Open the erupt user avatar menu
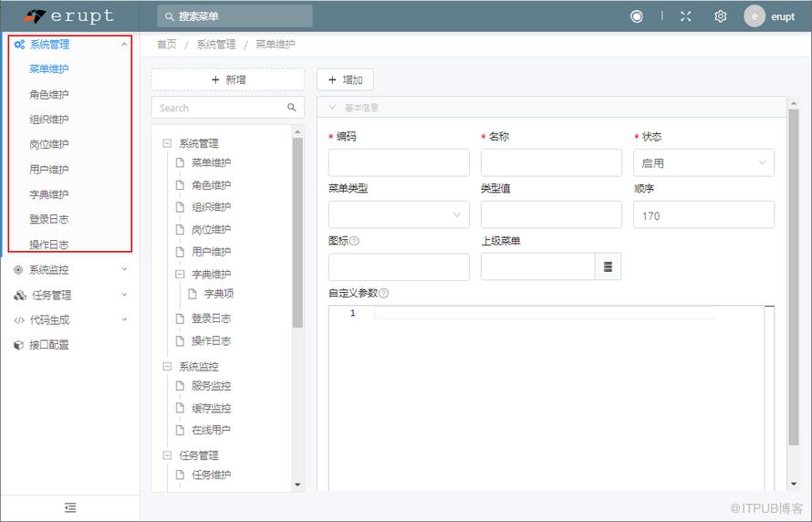The width and height of the screenshot is (812, 522). tap(755, 16)
